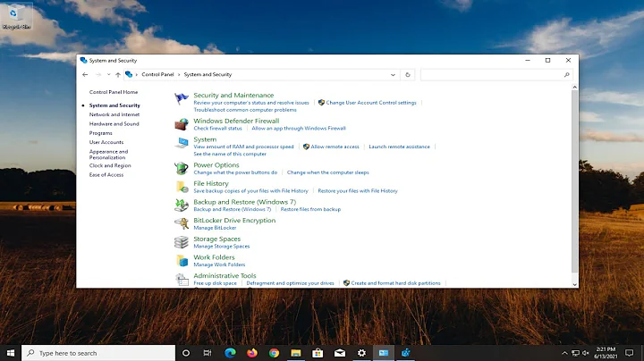Viewport: 644px width, 361px height.
Task: Click the System computer monitor icon
Action: click(181, 143)
